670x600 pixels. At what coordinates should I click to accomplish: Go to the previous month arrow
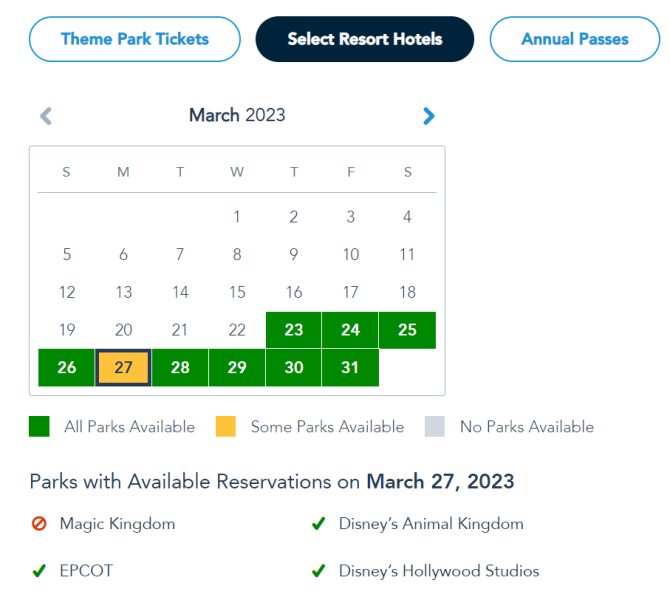coord(45,116)
